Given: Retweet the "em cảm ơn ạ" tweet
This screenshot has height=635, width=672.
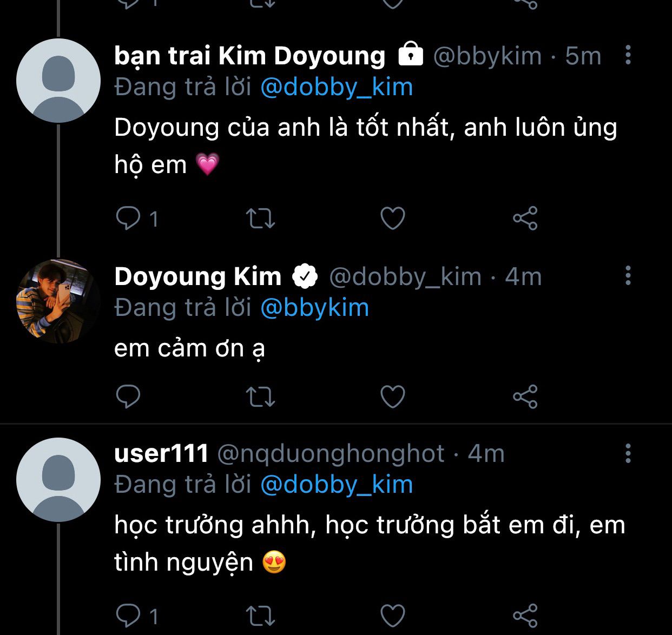Looking at the screenshot, I should [261, 397].
